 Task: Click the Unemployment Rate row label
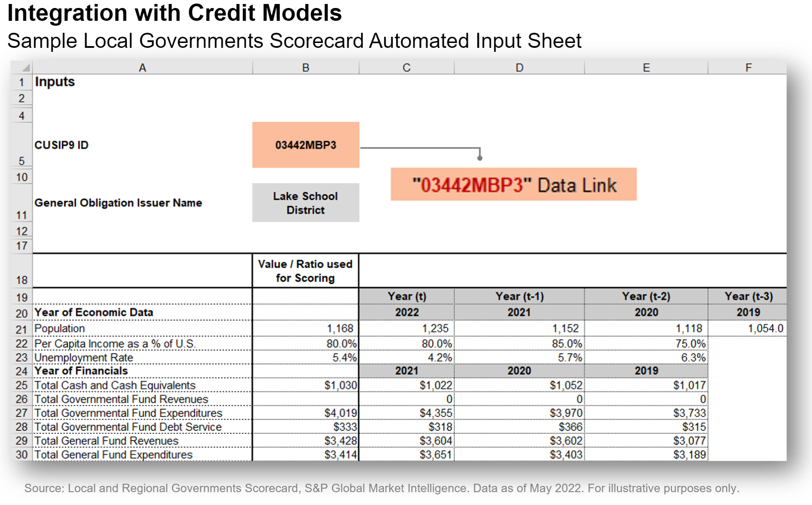(84, 357)
